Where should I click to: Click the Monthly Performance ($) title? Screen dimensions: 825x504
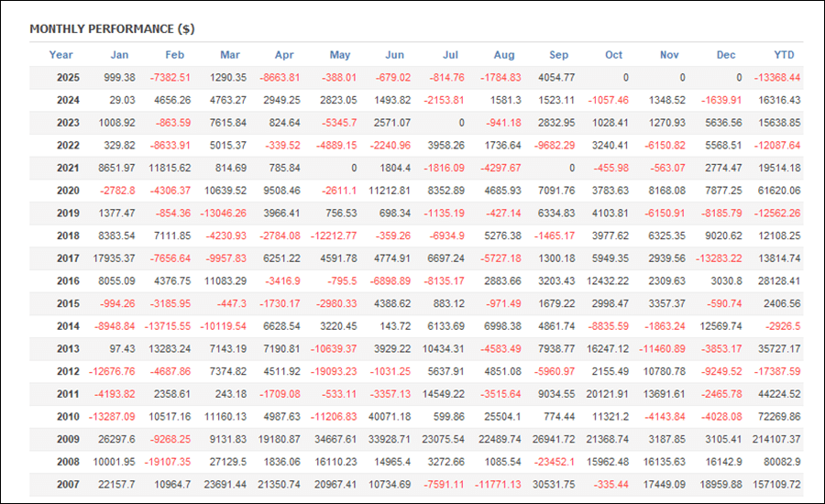pyautogui.click(x=112, y=29)
